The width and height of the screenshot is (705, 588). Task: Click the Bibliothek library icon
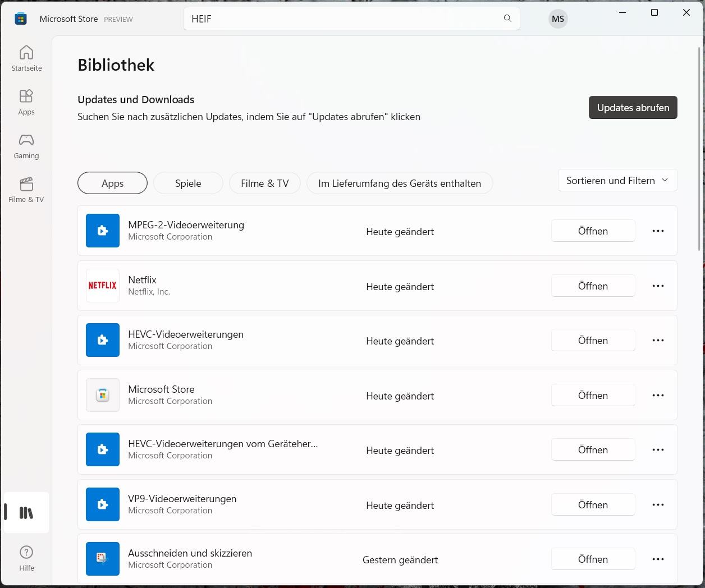point(26,512)
